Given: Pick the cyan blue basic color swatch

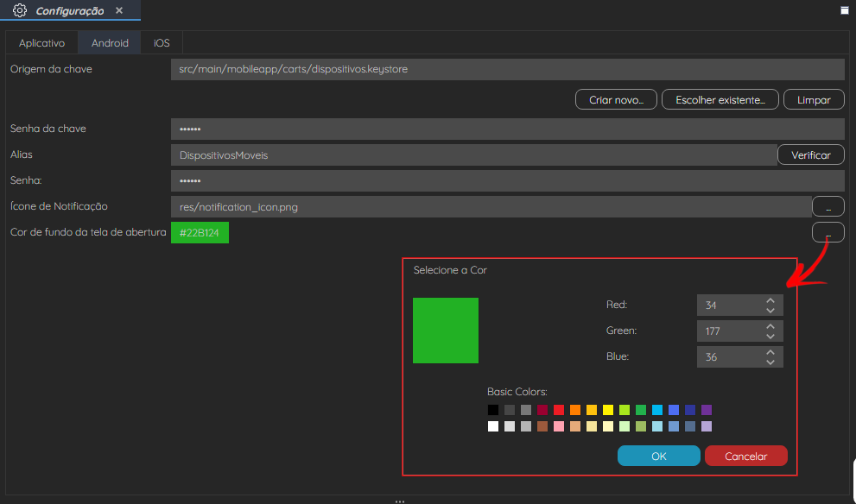Looking at the screenshot, I should (657, 410).
